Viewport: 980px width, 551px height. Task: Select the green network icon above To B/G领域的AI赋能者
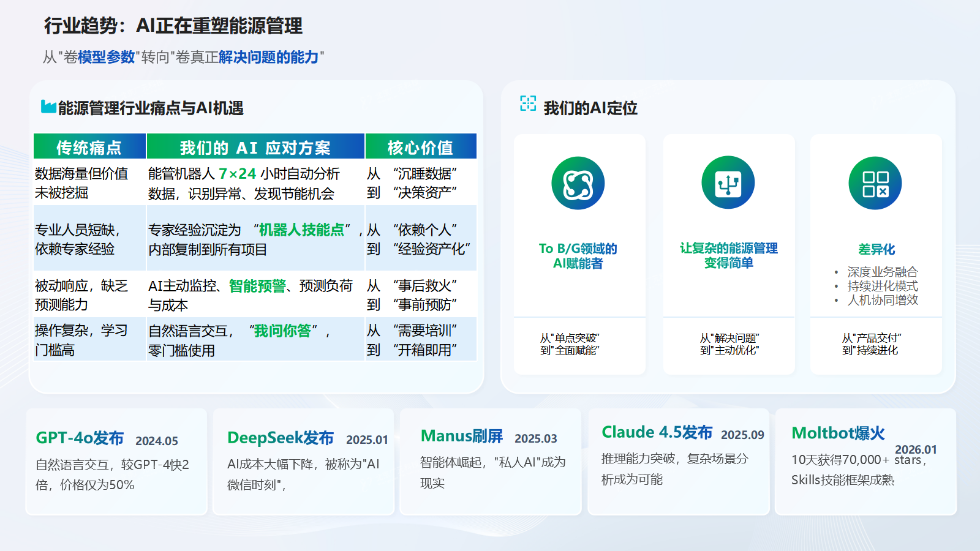tap(578, 182)
